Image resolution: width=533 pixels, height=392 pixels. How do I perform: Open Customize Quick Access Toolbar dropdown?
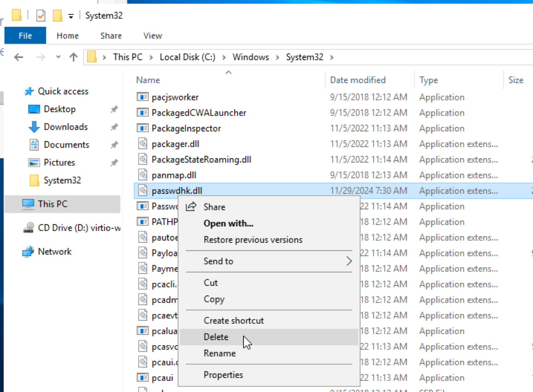71,16
